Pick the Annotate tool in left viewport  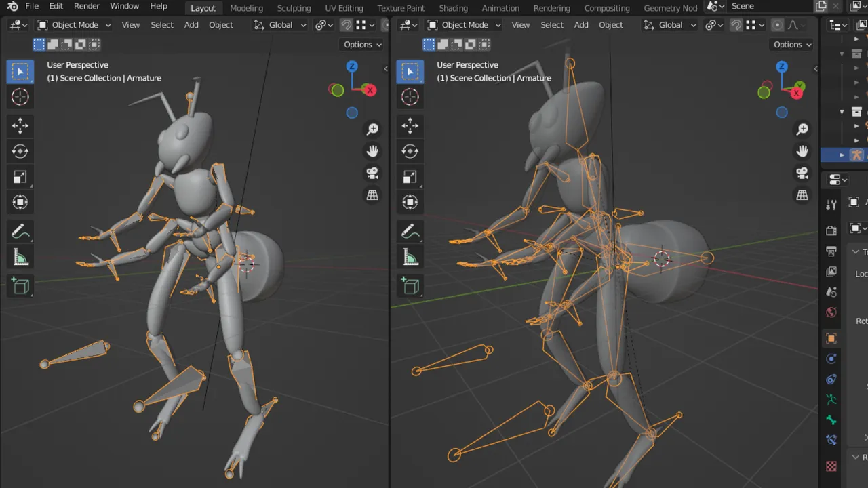[20, 232]
